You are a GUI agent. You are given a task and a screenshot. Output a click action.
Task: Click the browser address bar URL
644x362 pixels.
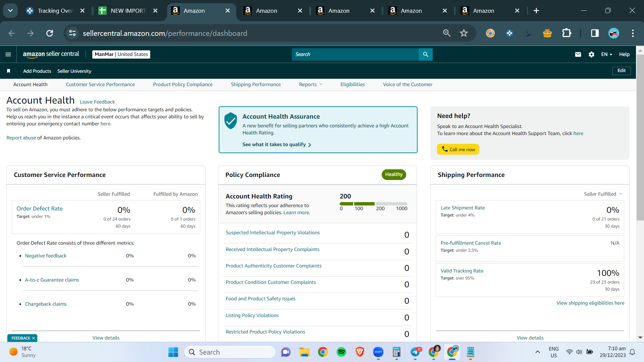pyautogui.click(x=165, y=33)
